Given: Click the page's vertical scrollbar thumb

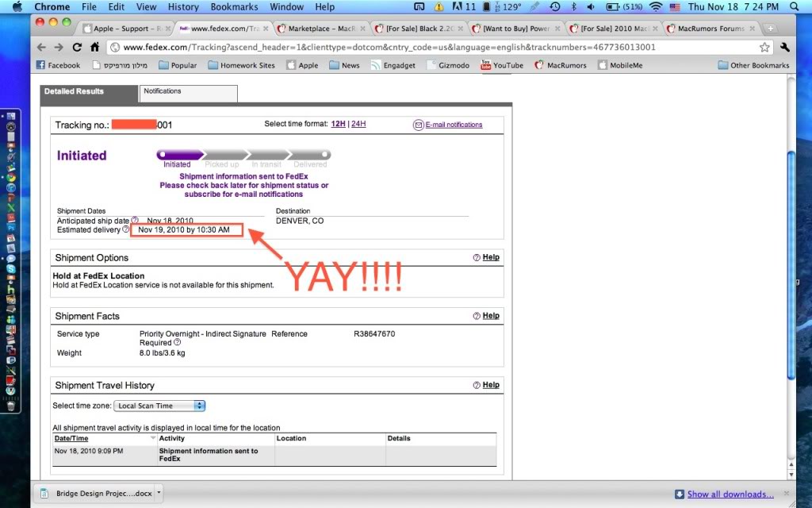Looking at the screenshot, I should [791, 265].
